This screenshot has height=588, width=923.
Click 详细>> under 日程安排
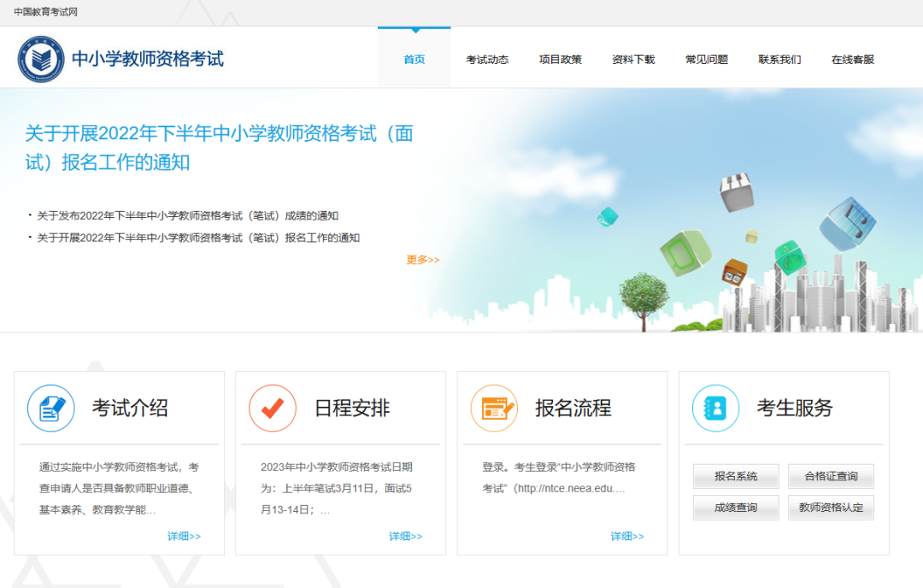click(x=405, y=536)
